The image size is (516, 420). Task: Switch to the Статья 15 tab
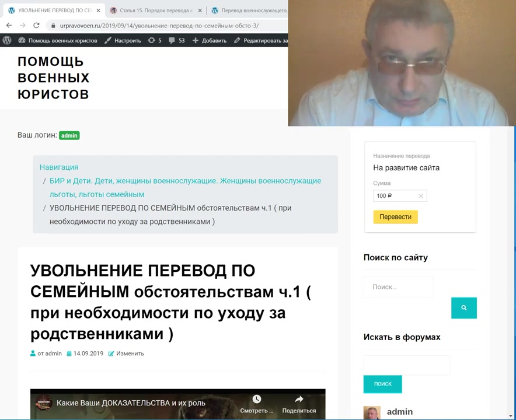(x=152, y=10)
